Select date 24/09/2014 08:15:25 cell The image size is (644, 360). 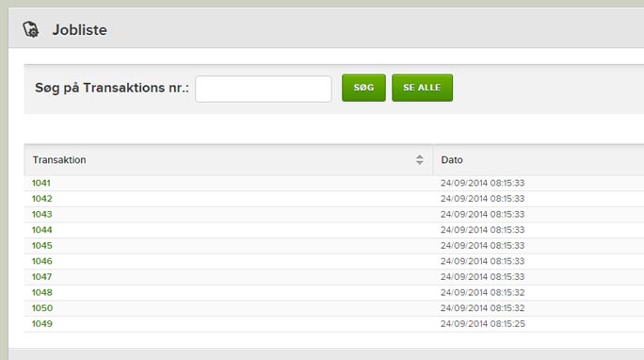pyautogui.click(x=483, y=323)
